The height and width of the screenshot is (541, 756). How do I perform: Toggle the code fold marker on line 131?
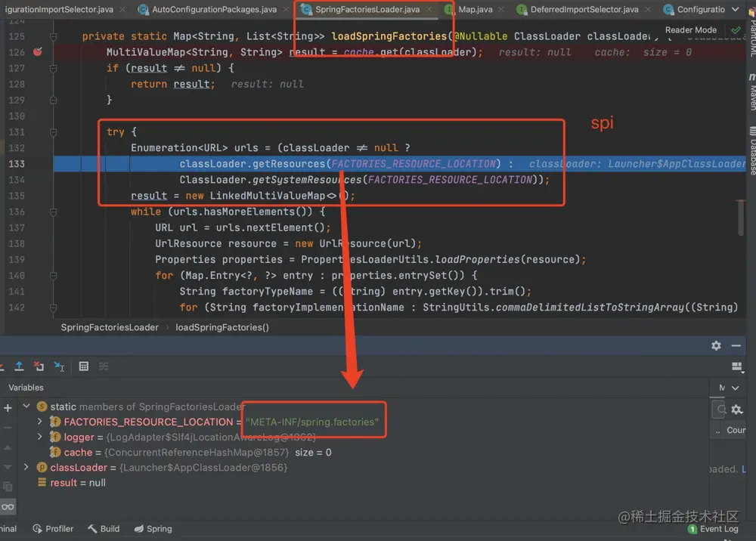54,132
